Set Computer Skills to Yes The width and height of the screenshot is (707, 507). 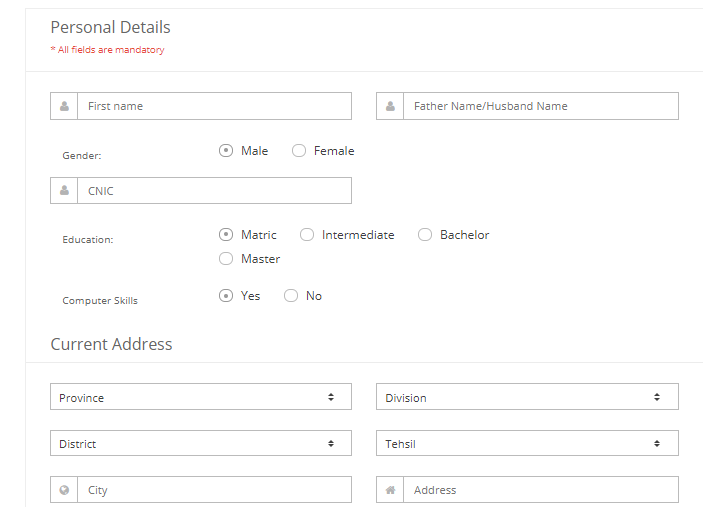coord(226,296)
